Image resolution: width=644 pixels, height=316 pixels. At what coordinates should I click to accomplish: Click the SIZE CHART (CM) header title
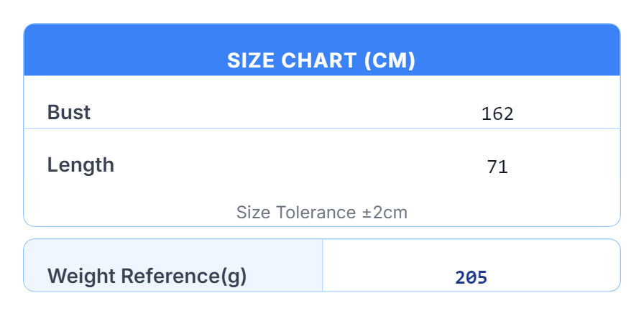(321, 61)
